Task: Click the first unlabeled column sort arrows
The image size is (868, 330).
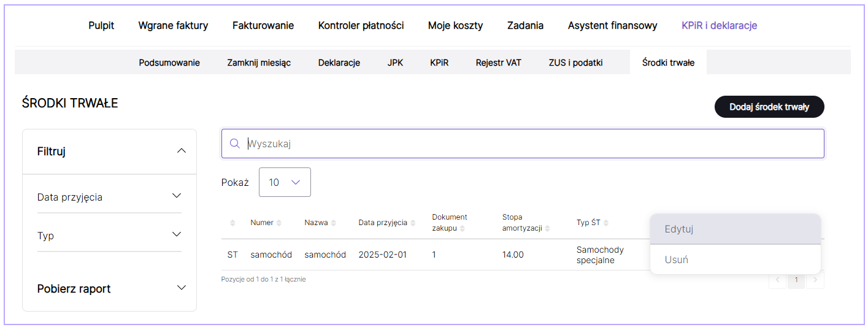Action: pos(232,223)
